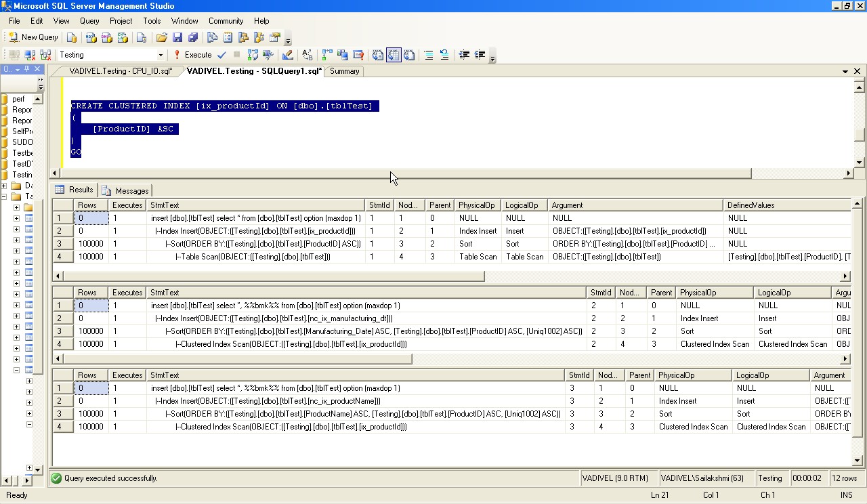
Task: Toggle Include Actual Execution Plan
Action: click(326, 55)
